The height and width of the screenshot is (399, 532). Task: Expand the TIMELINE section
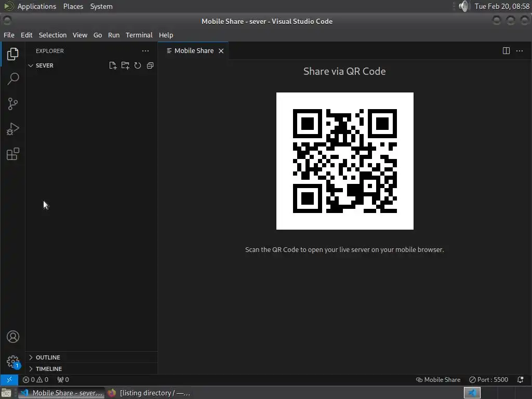tap(49, 369)
